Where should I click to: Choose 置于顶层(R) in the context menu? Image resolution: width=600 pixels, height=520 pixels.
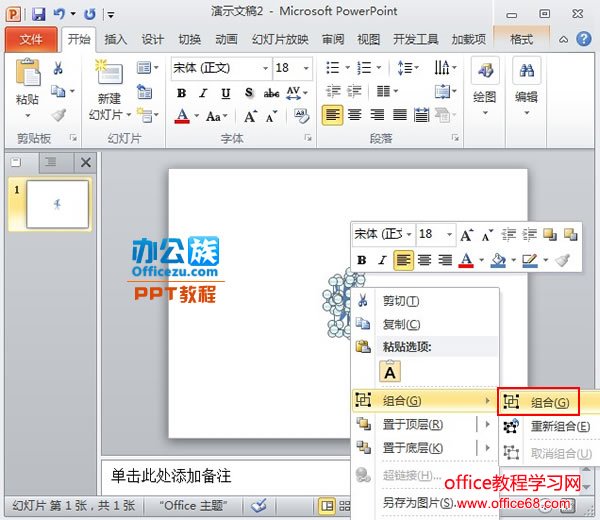(x=425, y=424)
